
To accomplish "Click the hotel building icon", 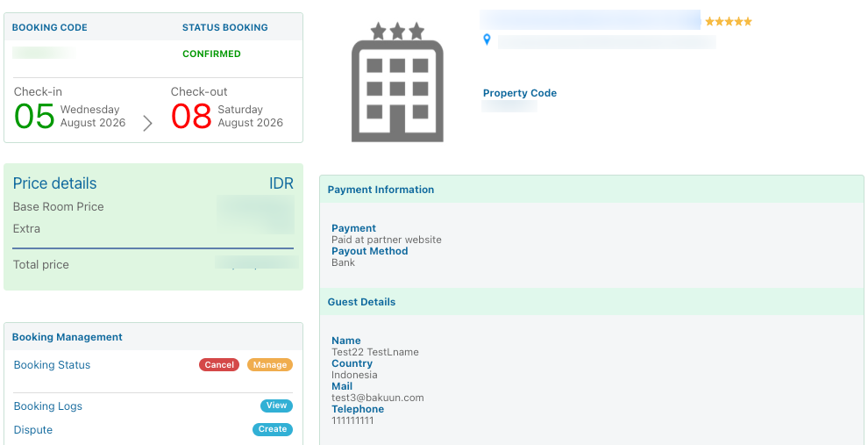I will 397,82.
